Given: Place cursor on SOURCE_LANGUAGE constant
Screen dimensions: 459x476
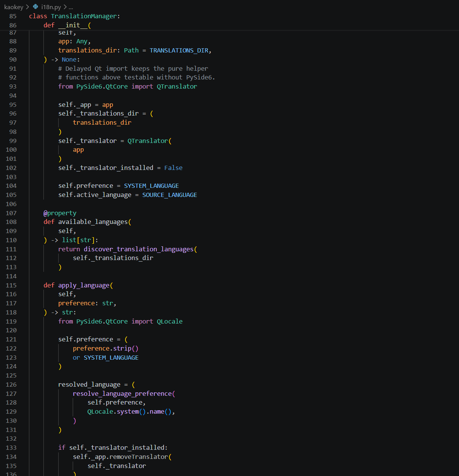Looking at the screenshot, I should click(x=170, y=195).
